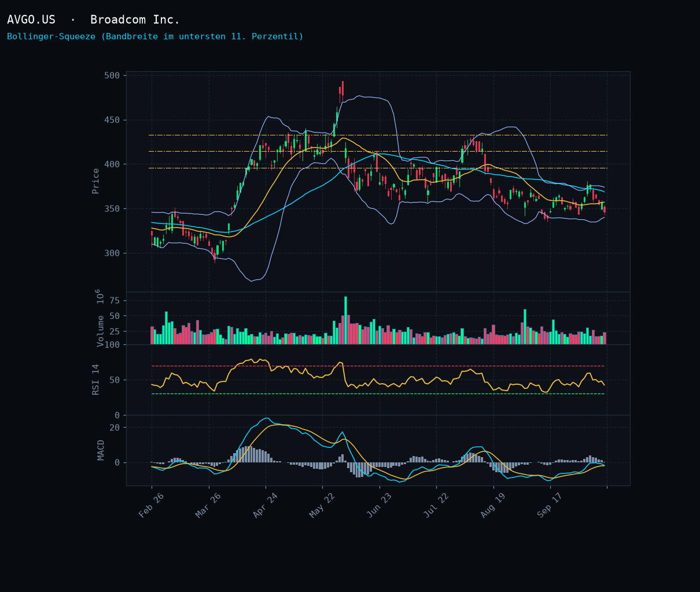Click the 'RSI 14' axis label
This screenshot has height=592, width=700.
(96, 380)
